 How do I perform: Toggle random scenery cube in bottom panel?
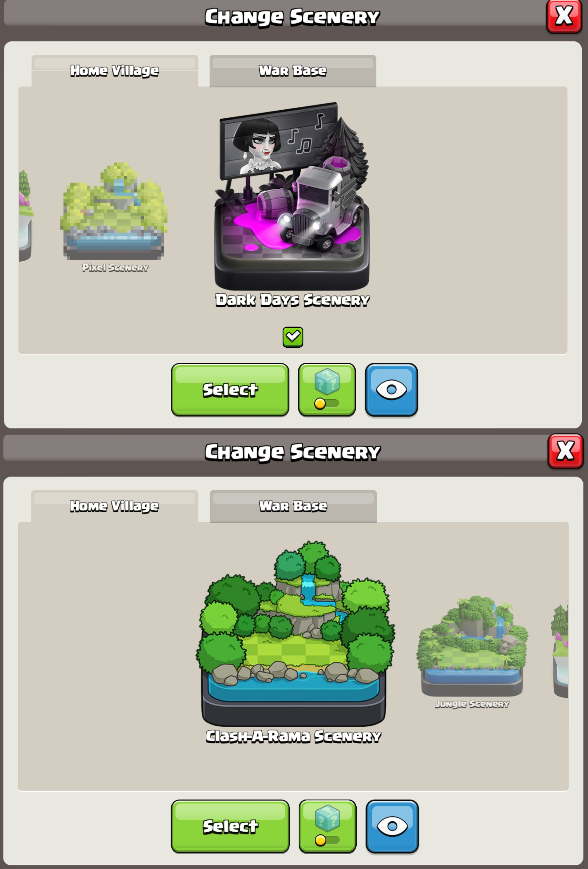pyautogui.click(x=327, y=826)
